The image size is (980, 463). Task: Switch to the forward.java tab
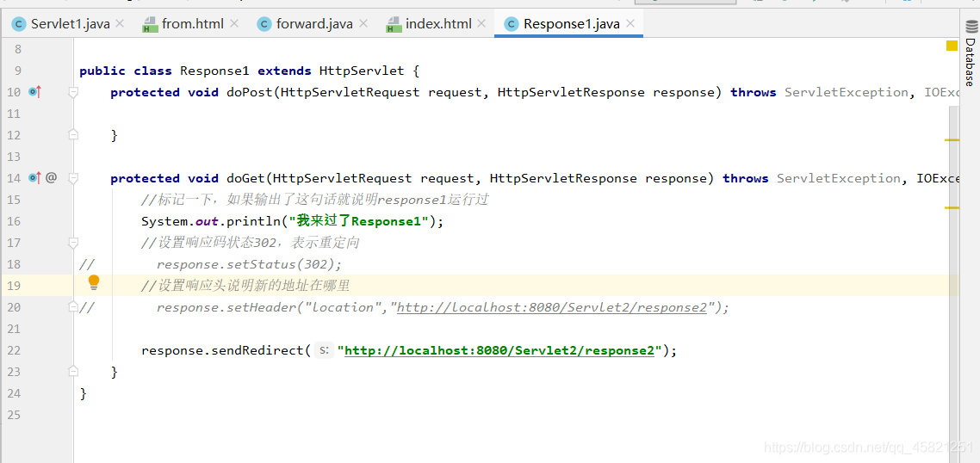[314, 24]
